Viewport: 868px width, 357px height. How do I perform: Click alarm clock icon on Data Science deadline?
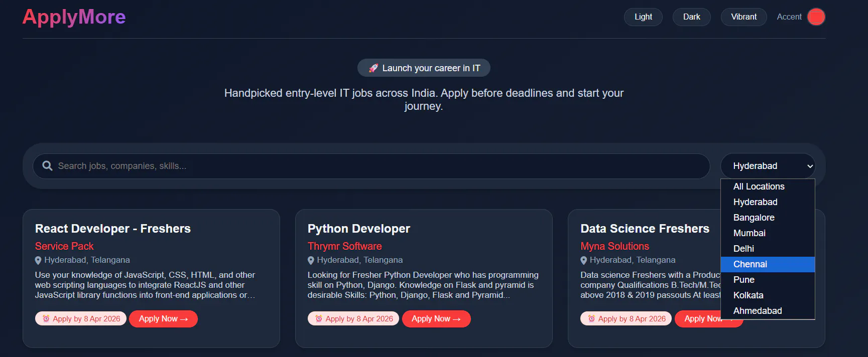click(591, 318)
